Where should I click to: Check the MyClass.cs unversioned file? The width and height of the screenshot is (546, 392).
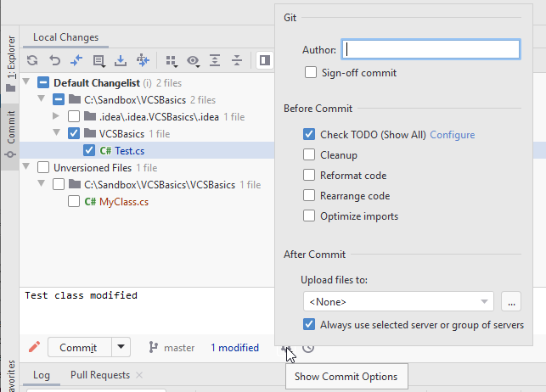[74, 201]
